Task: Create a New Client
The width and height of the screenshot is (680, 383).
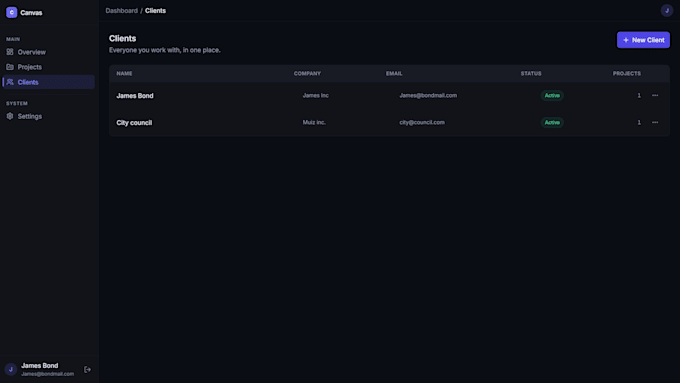Action: click(x=643, y=40)
